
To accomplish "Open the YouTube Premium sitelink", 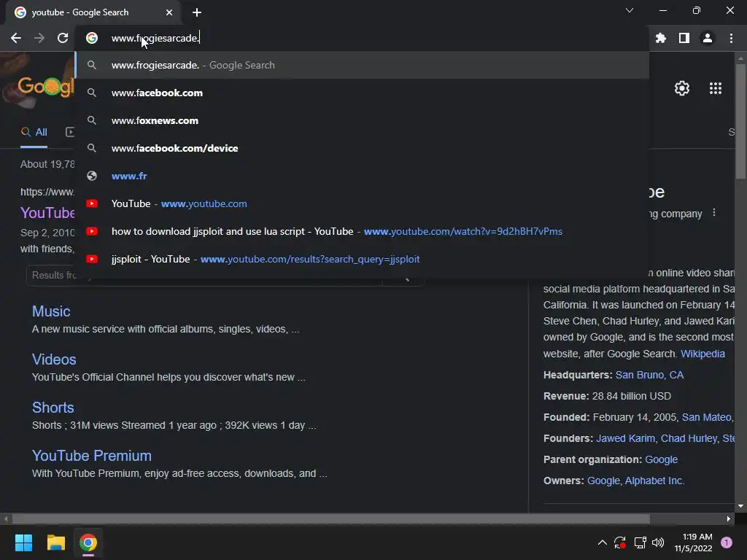I will (91, 456).
